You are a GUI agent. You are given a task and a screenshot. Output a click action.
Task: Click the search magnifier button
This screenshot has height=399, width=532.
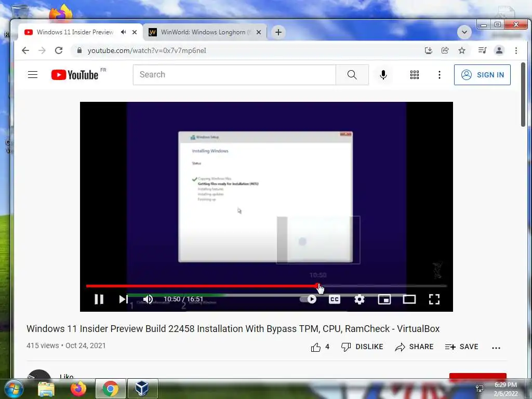pos(352,75)
